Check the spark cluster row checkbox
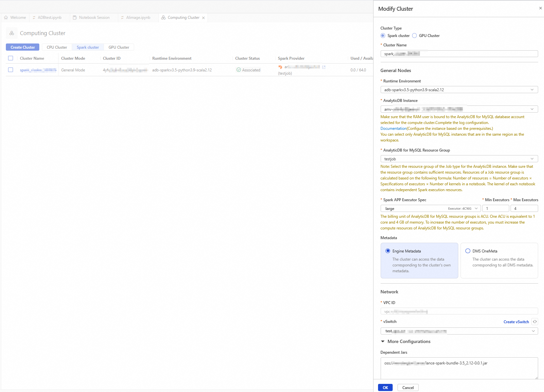This screenshot has width=544, height=392. point(11,70)
